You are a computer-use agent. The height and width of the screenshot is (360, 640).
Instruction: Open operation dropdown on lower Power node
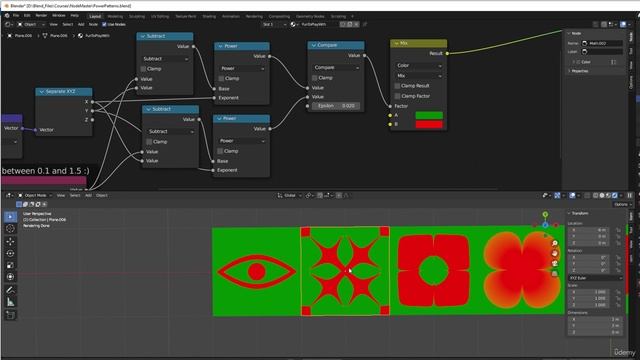(x=241, y=141)
